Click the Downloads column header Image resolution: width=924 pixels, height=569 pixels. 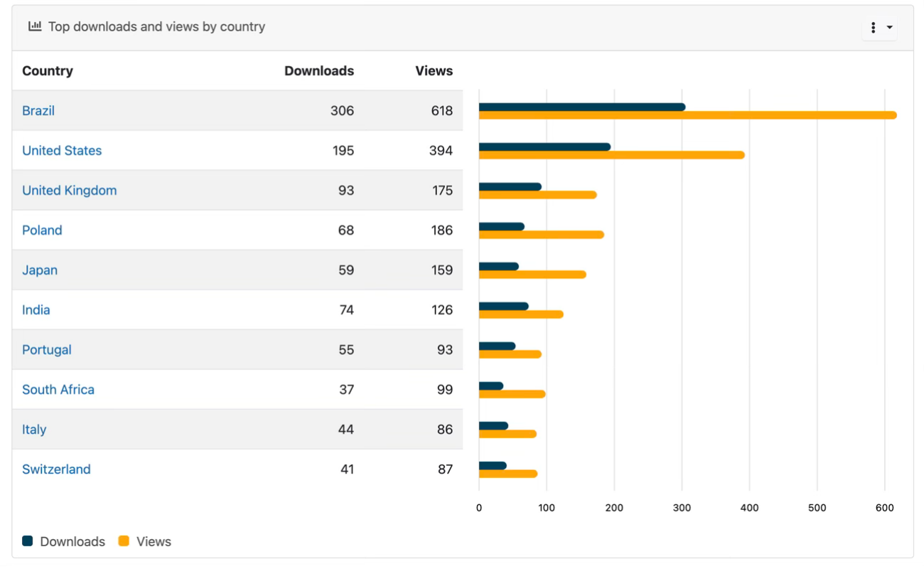[x=319, y=71]
